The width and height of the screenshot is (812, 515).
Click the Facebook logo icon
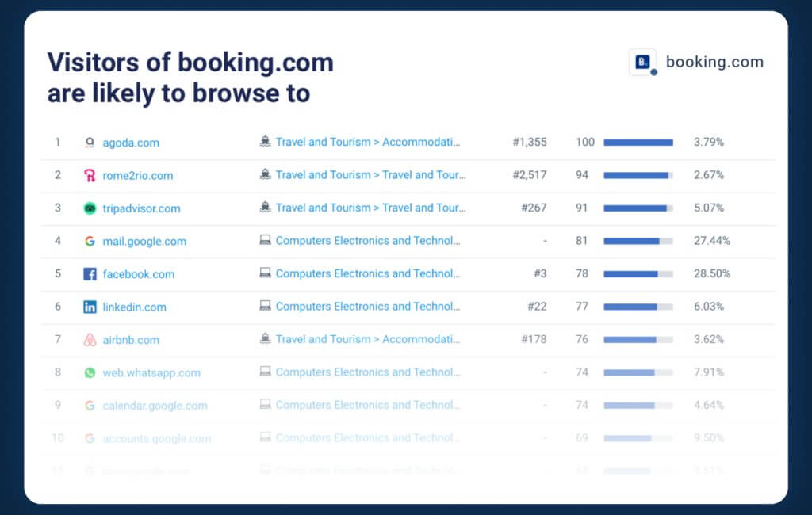[x=90, y=274]
